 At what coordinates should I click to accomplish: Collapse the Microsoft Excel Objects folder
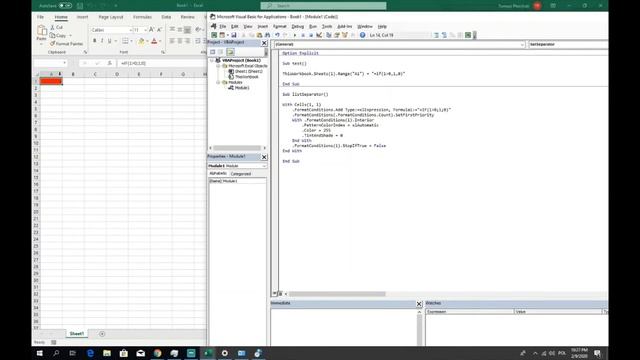218,66
